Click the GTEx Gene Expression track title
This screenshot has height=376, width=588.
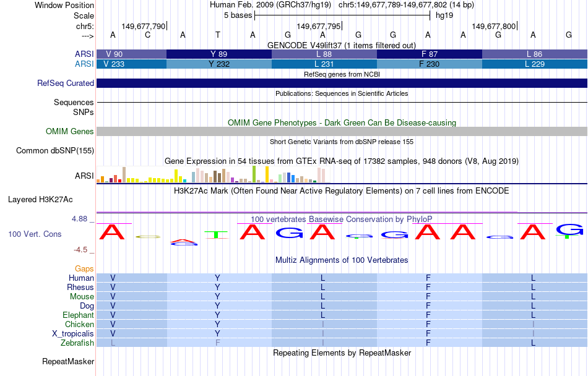[342, 161]
